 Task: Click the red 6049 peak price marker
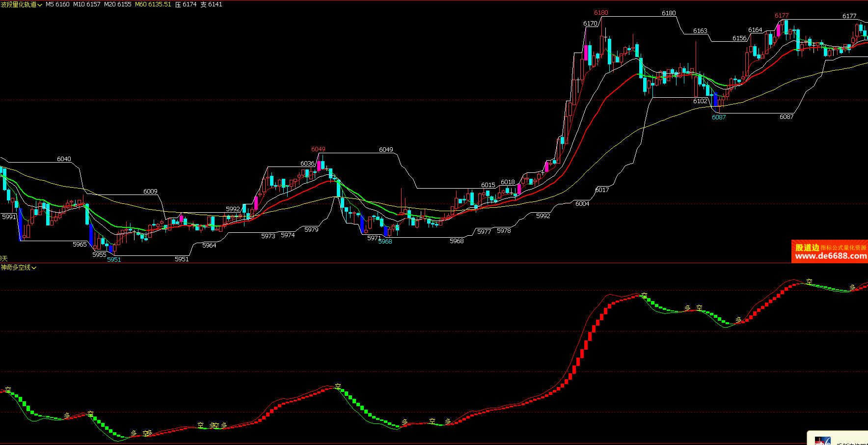[318, 149]
